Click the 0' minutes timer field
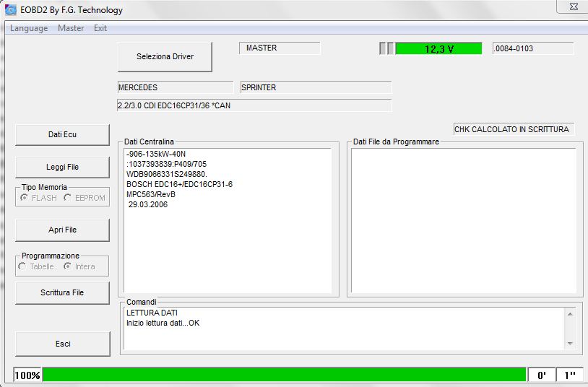Image resolution: width=588 pixels, height=387 pixels. tap(542, 375)
